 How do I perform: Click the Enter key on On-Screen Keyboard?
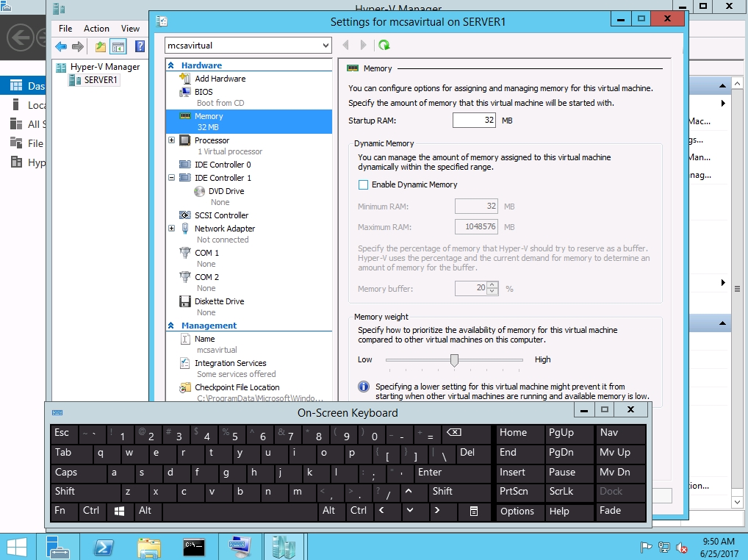click(x=452, y=473)
